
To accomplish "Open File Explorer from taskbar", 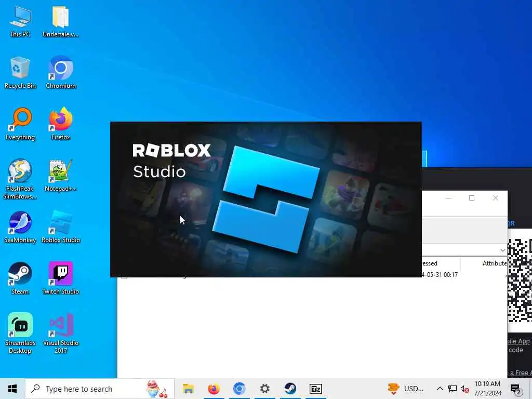I will [188, 389].
